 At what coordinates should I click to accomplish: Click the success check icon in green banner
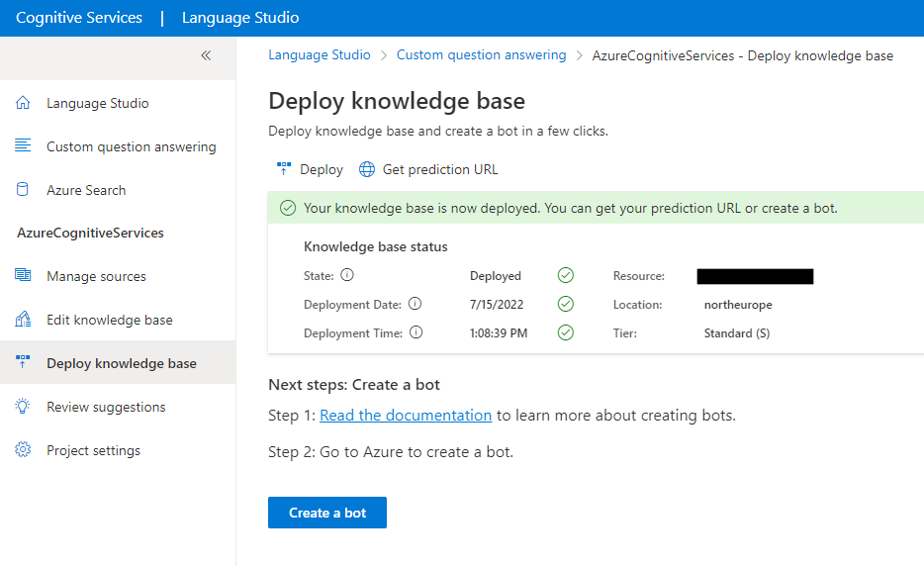point(288,208)
